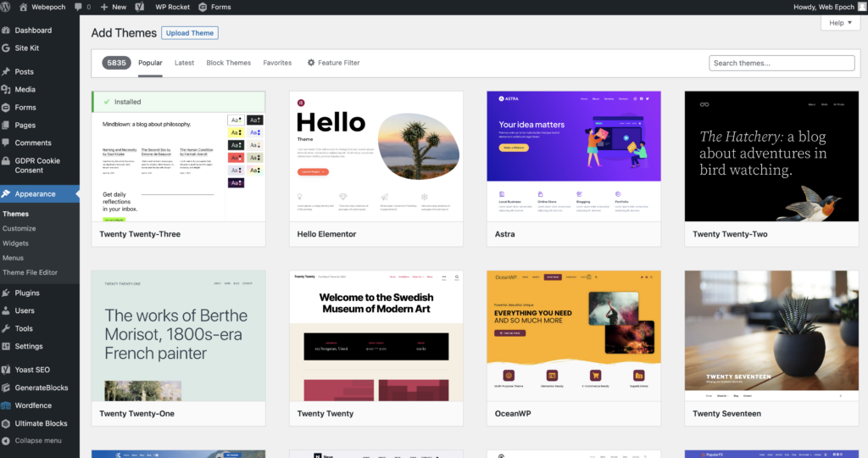This screenshot has height=458, width=868.
Task: Click the 5835 theme count badge
Action: click(116, 63)
